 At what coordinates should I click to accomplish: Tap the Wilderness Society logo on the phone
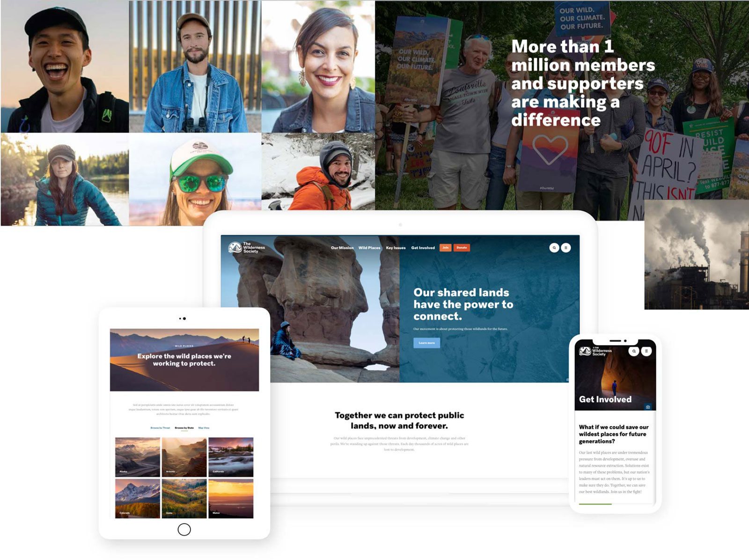[595, 351]
